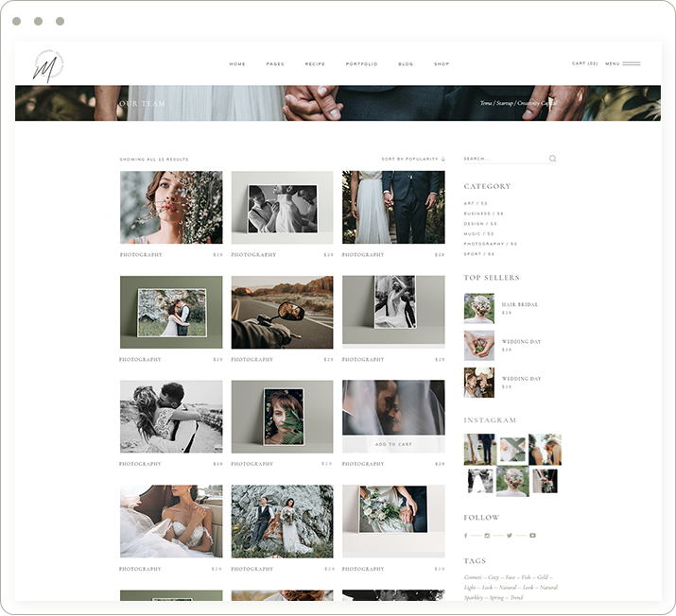Open the Cart (03) link

(x=584, y=63)
